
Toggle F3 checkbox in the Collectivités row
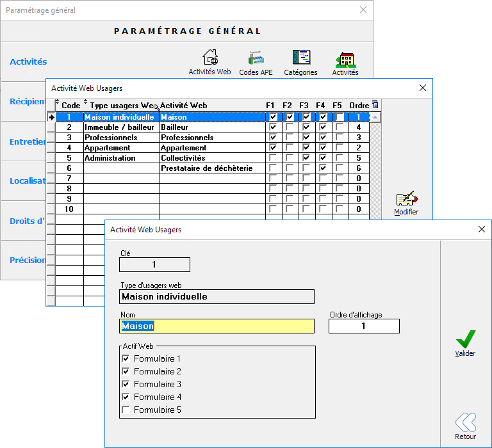[306, 157]
